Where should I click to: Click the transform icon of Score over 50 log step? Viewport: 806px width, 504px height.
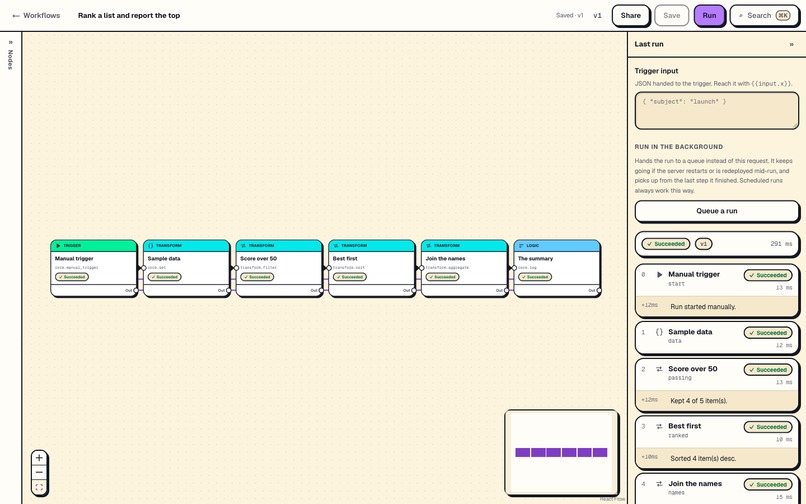tap(660, 369)
